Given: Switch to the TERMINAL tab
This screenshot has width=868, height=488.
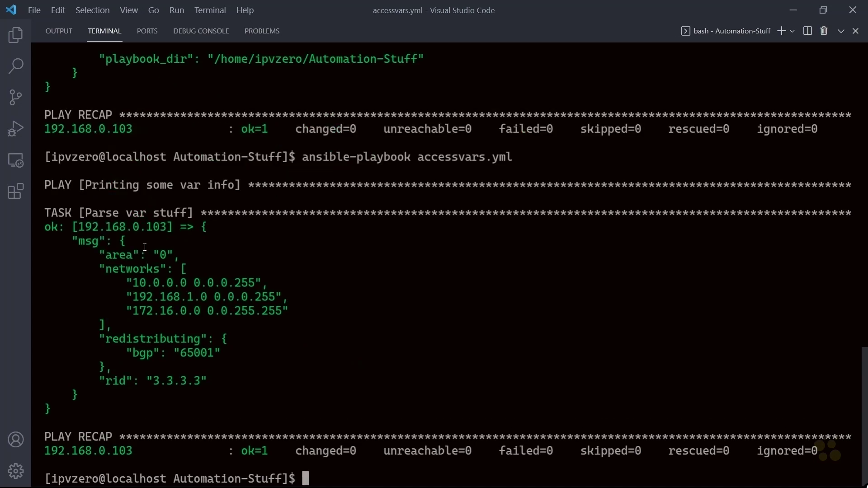Looking at the screenshot, I should (x=104, y=31).
